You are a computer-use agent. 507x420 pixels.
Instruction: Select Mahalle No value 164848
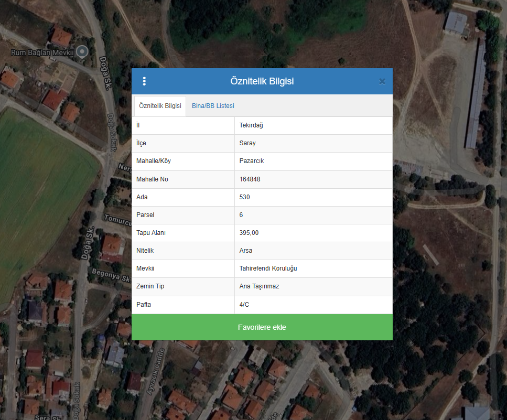(x=250, y=179)
